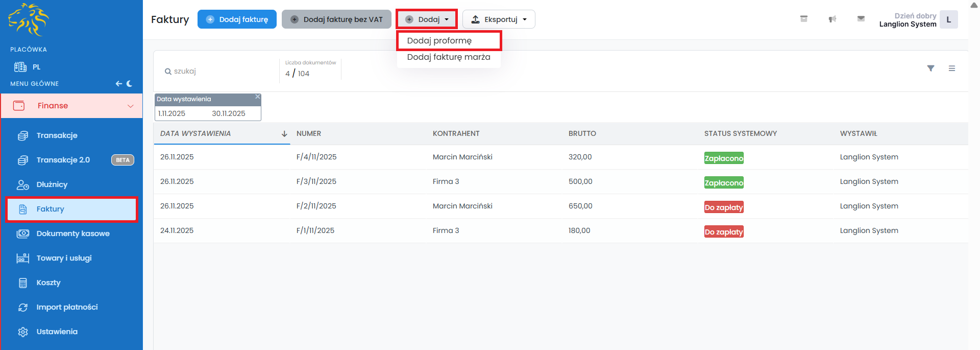
Task: Click the szukaj search field
Action: click(219, 72)
